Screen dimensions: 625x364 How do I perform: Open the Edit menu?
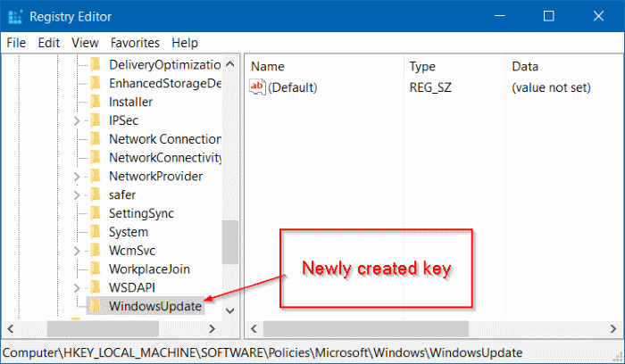(x=48, y=43)
